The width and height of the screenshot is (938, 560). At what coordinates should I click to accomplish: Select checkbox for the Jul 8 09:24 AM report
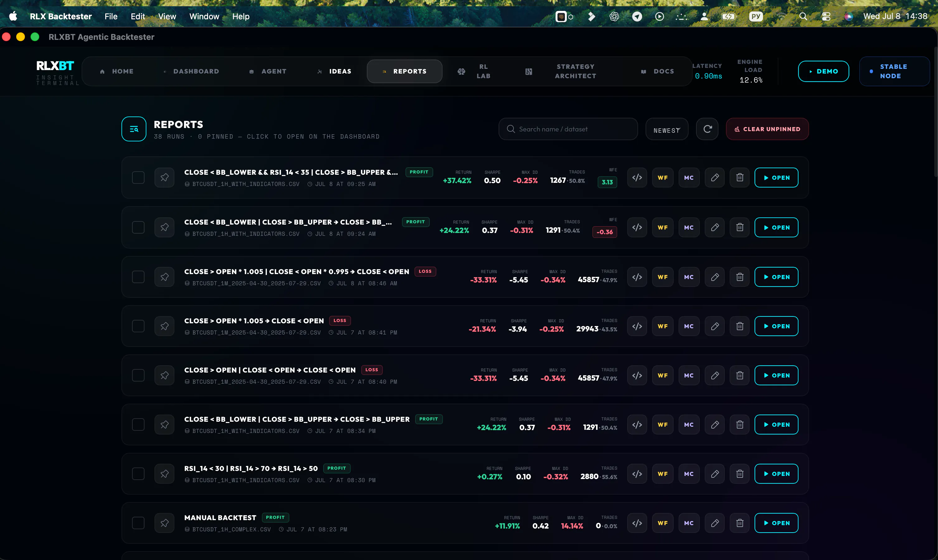click(x=138, y=227)
